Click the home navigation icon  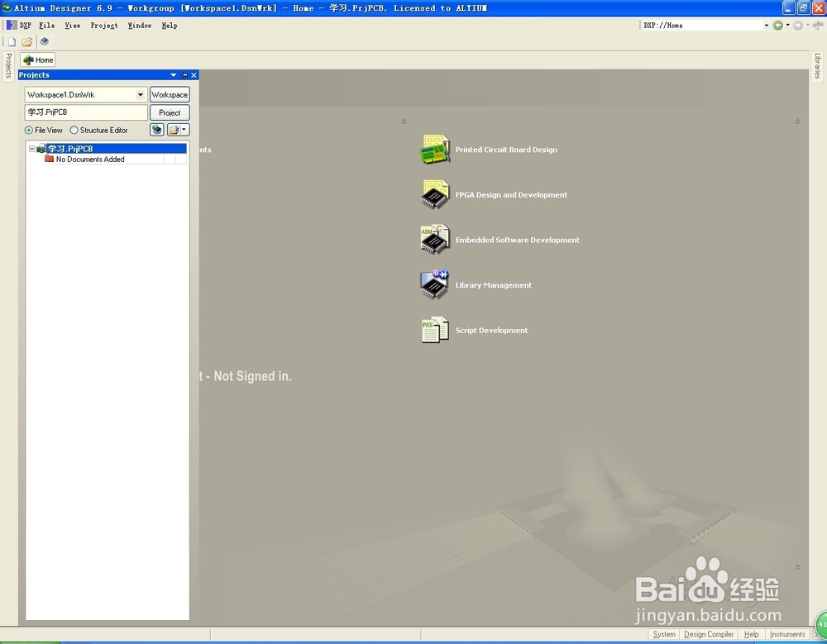818,26
